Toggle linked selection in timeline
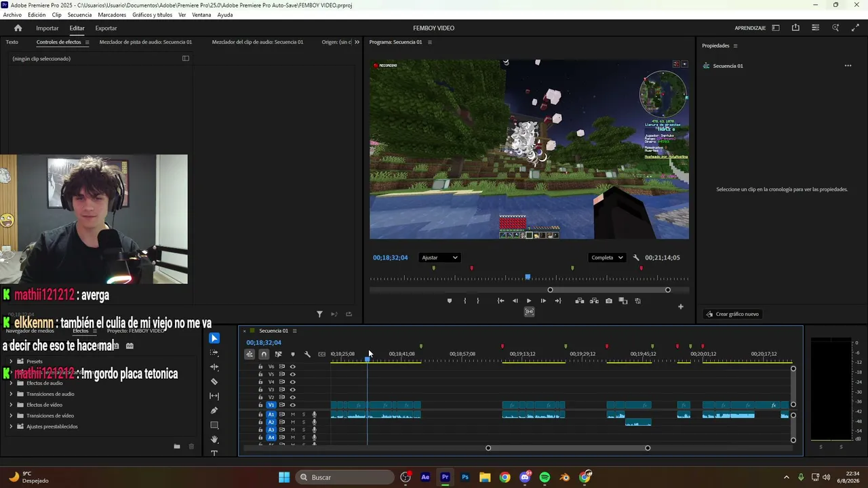Screen dimensions: 868x488 (278, 354)
